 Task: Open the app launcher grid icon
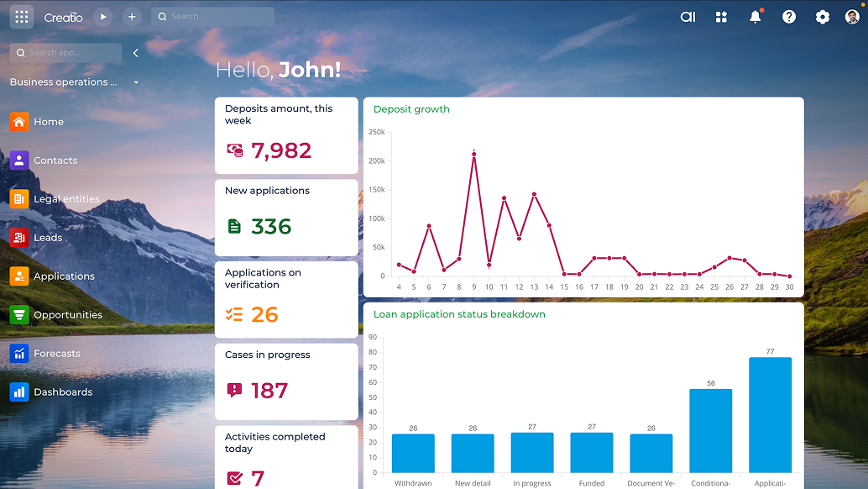click(22, 17)
